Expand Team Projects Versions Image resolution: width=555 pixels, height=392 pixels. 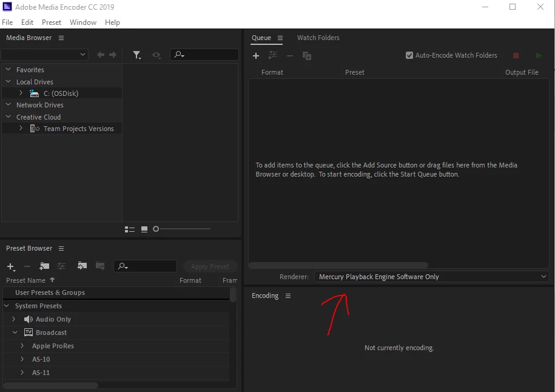click(21, 128)
